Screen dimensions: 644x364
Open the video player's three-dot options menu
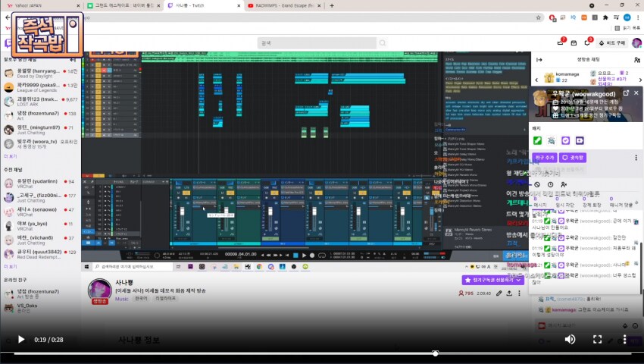pos(625,339)
